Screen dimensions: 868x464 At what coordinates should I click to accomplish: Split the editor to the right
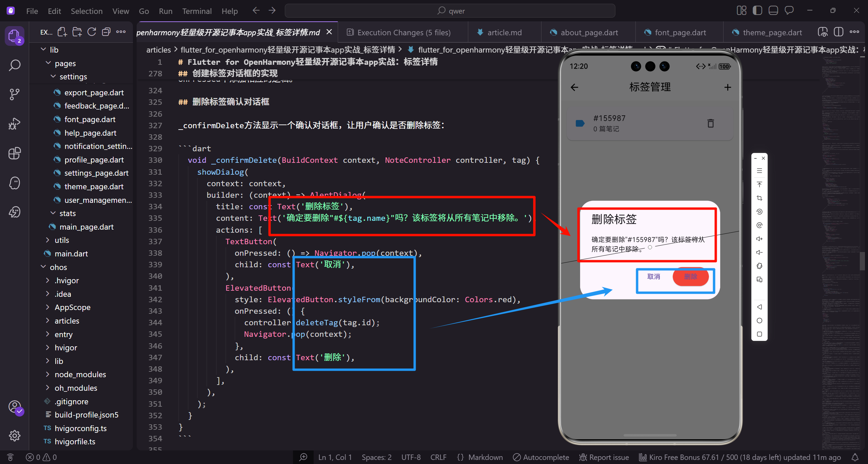click(839, 32)
